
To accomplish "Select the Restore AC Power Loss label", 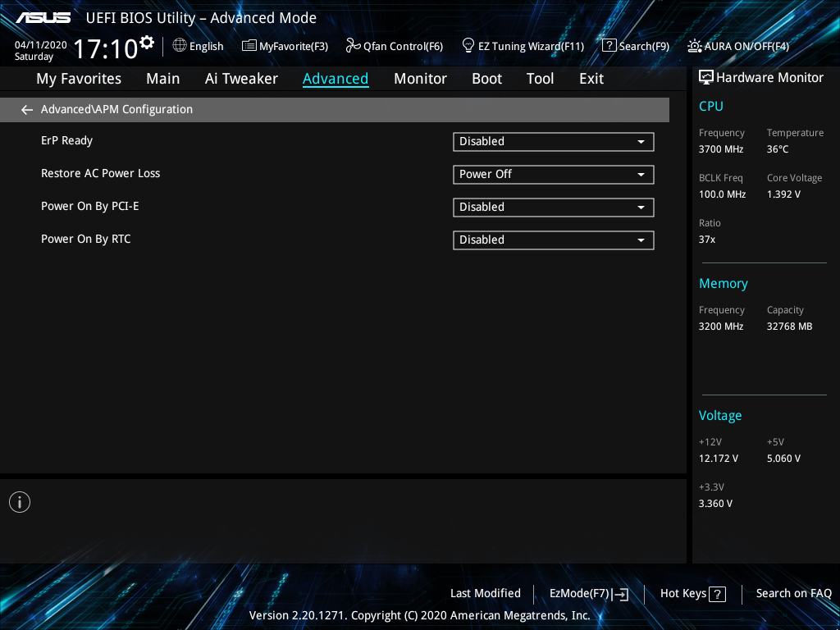I will (x=101, y=174).
